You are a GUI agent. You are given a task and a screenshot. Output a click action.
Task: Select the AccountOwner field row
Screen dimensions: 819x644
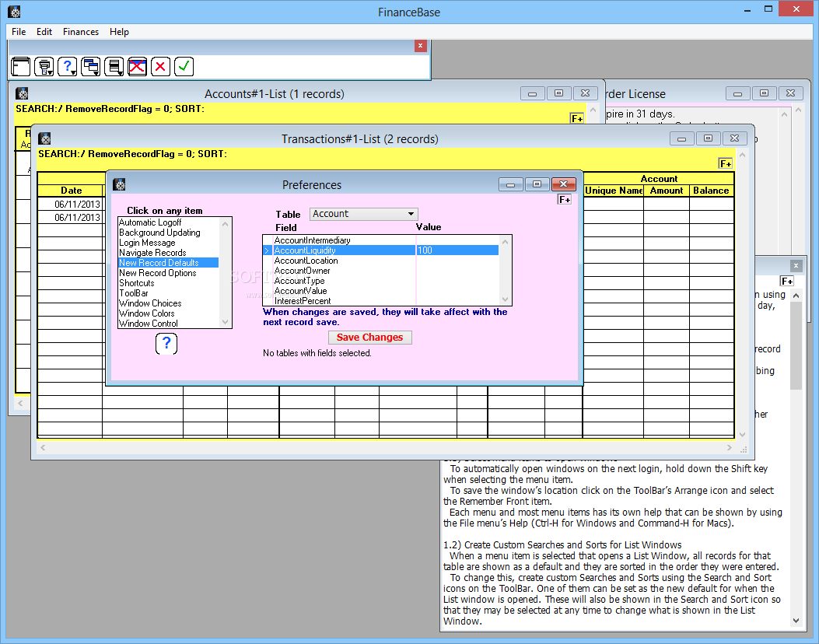(x=381, y=271)
